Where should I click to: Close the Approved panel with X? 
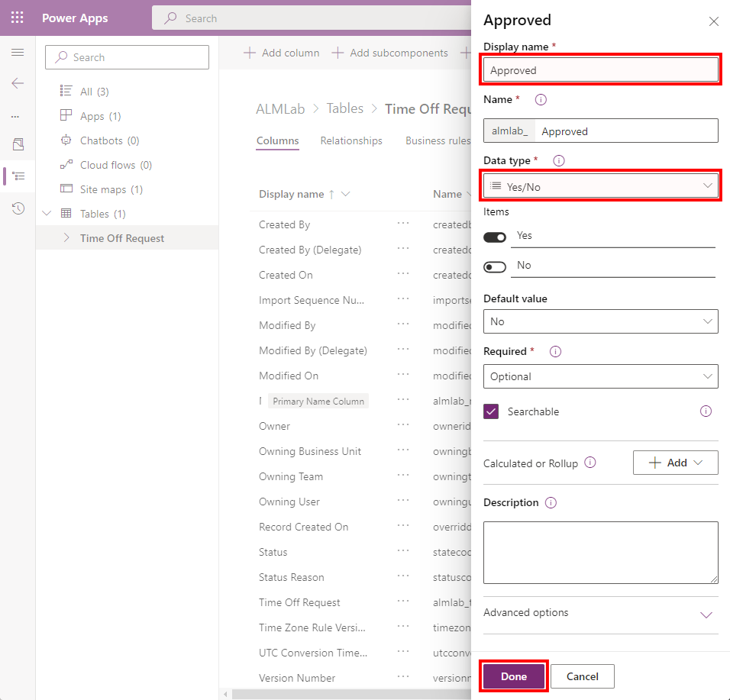[x=713, y=21]
